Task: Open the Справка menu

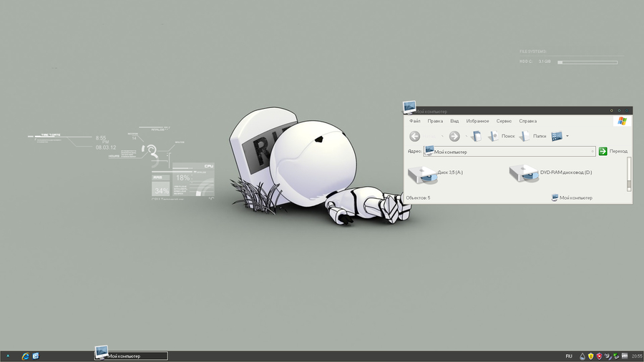Action: click(x=528, y=121)
